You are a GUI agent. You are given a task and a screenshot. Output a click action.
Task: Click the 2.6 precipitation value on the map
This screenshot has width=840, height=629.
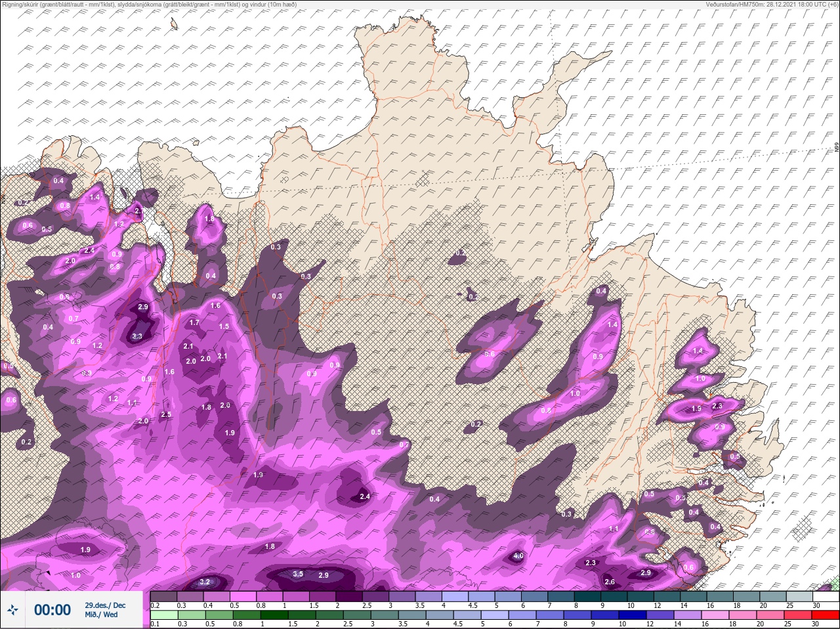pyautogui.click(x=610, y=582)
